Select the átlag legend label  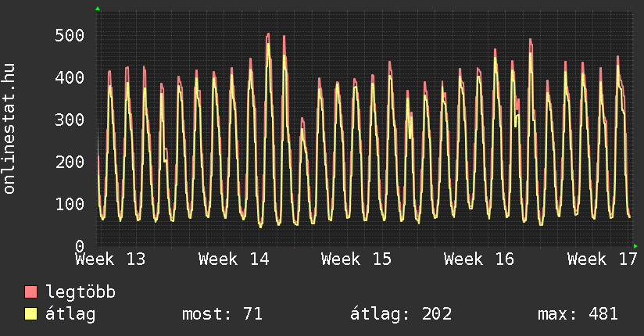coord(70,314)
